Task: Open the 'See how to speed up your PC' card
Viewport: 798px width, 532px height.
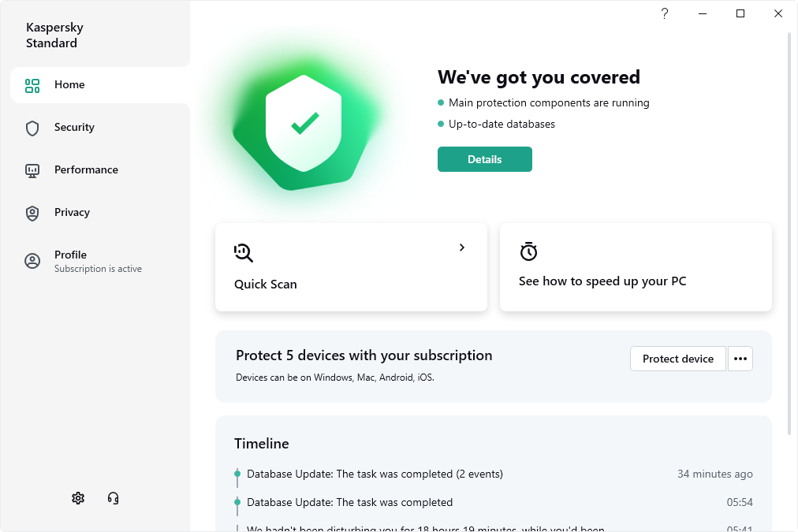Action: click(x=636, y=267)
